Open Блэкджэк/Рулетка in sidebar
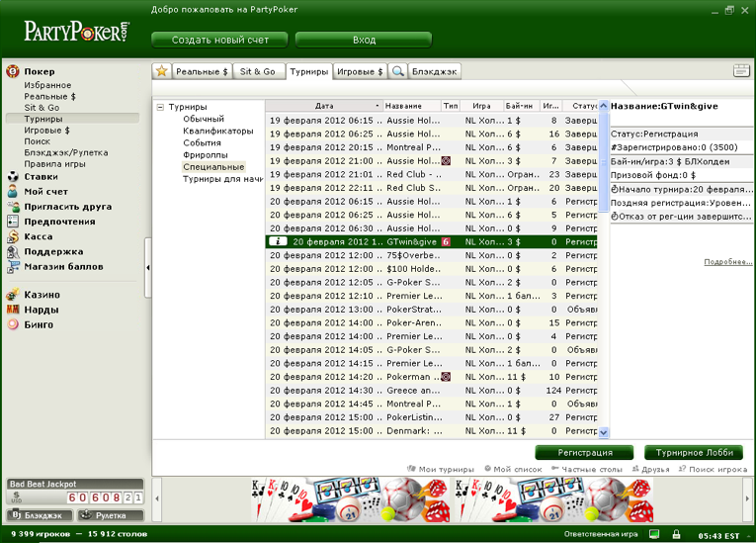The height and width of the screenshot is (543, 756). (66, 152)
